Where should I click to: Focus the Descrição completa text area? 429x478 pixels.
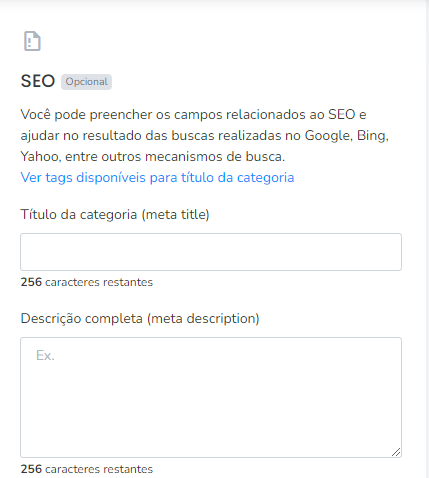[x=211, y=397]
